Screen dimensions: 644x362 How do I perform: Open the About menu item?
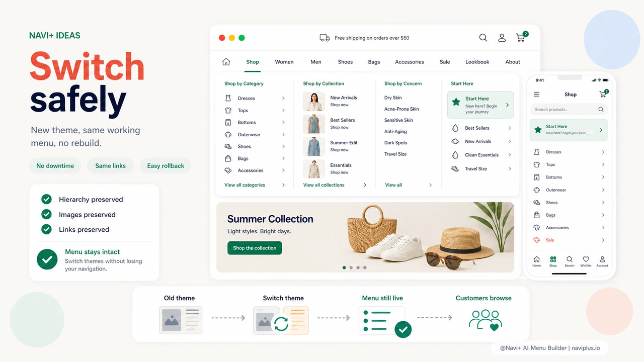513,62
